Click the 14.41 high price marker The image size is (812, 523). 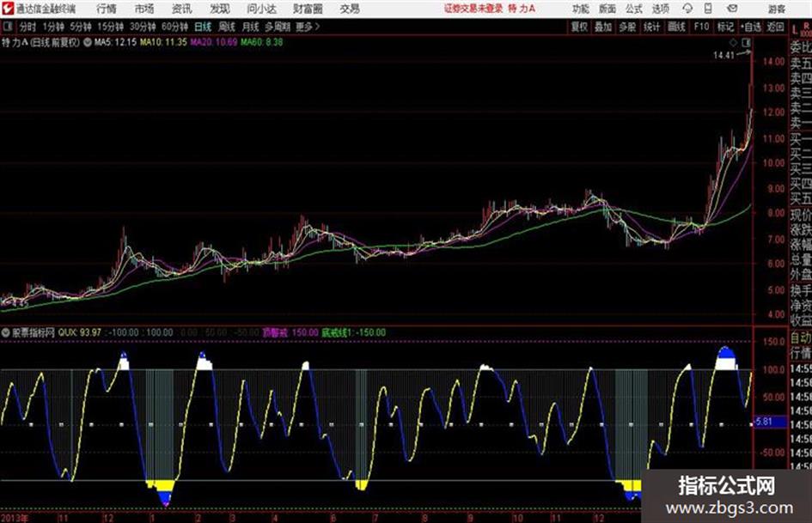point(724,56)
